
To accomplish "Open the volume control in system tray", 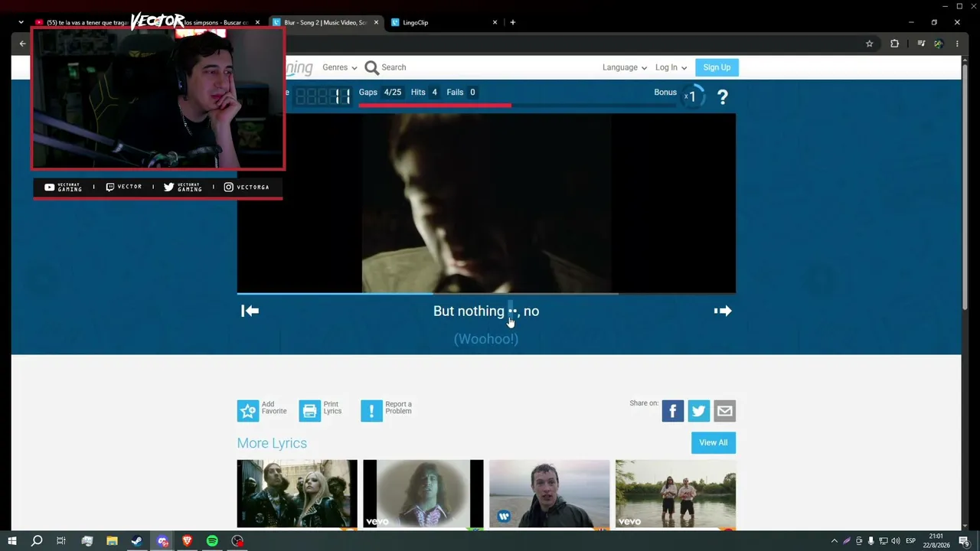I will [x=895, y=541].
